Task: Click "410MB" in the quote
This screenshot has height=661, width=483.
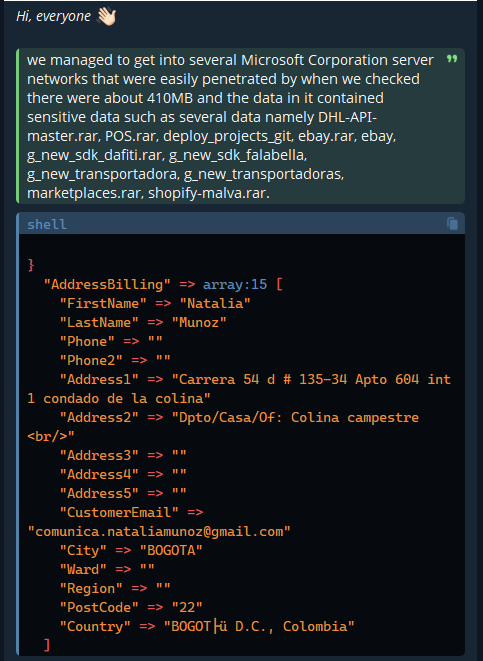Action: coord(170,98)
